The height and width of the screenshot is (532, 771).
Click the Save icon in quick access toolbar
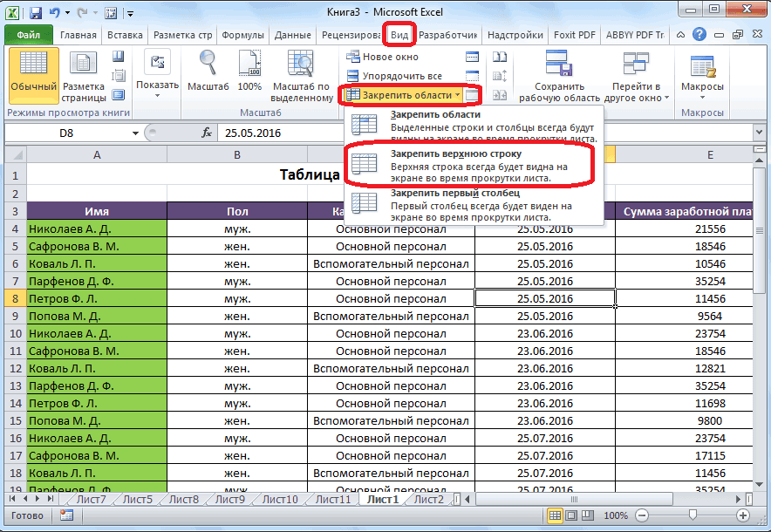point(35,14)
